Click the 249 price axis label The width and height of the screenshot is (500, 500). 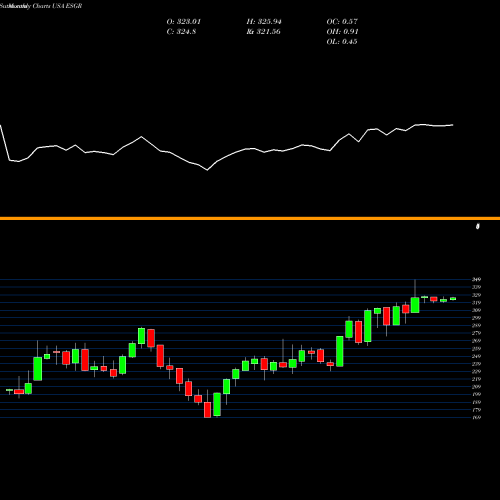click(477, 356)
